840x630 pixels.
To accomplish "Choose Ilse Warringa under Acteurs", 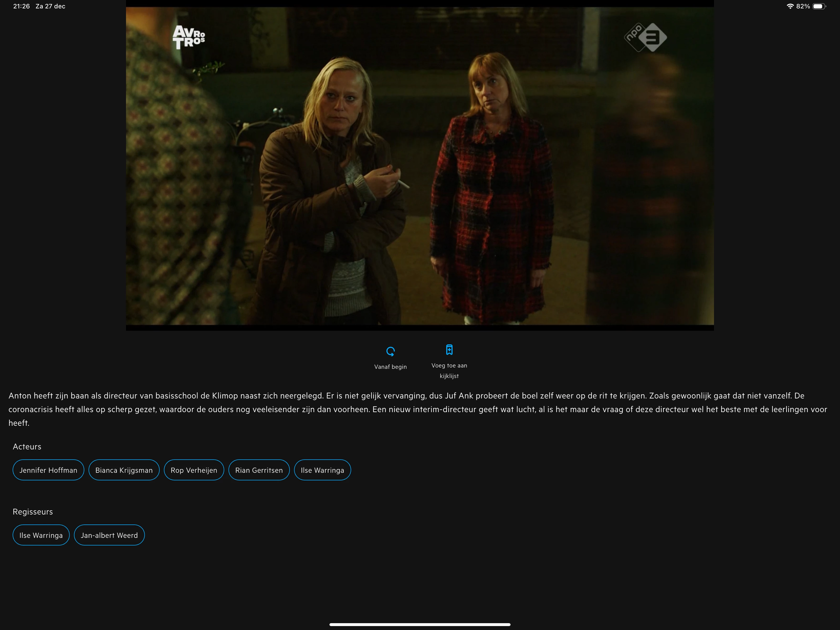I will 322,470.
